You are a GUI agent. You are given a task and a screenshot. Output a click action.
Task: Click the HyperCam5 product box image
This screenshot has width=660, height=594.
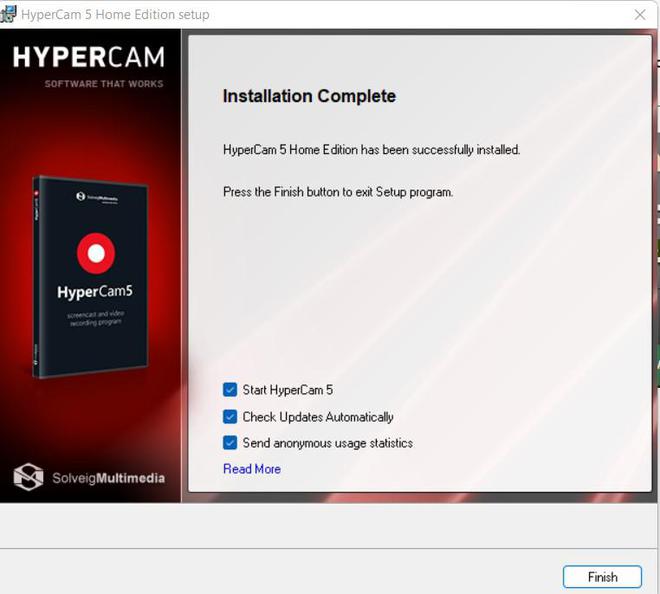pyautogui.click(x=90, y=277)
